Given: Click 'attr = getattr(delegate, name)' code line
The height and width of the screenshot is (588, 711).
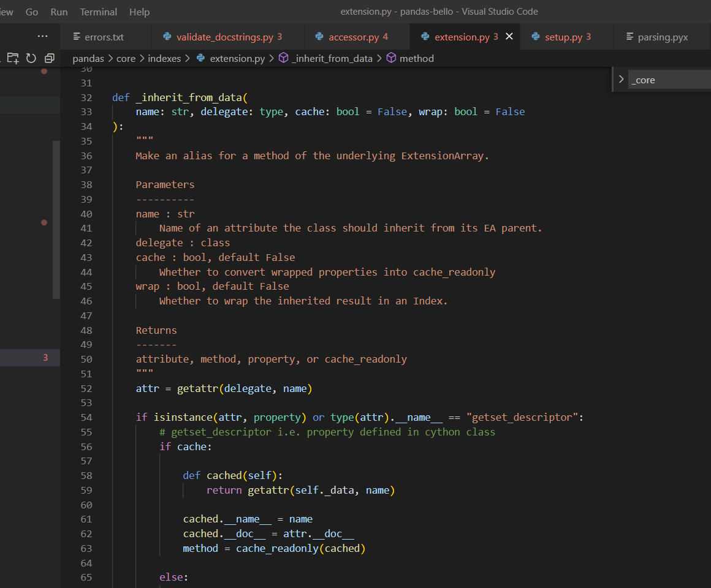Looking at the screenshot, I should [x=224, y=388].
